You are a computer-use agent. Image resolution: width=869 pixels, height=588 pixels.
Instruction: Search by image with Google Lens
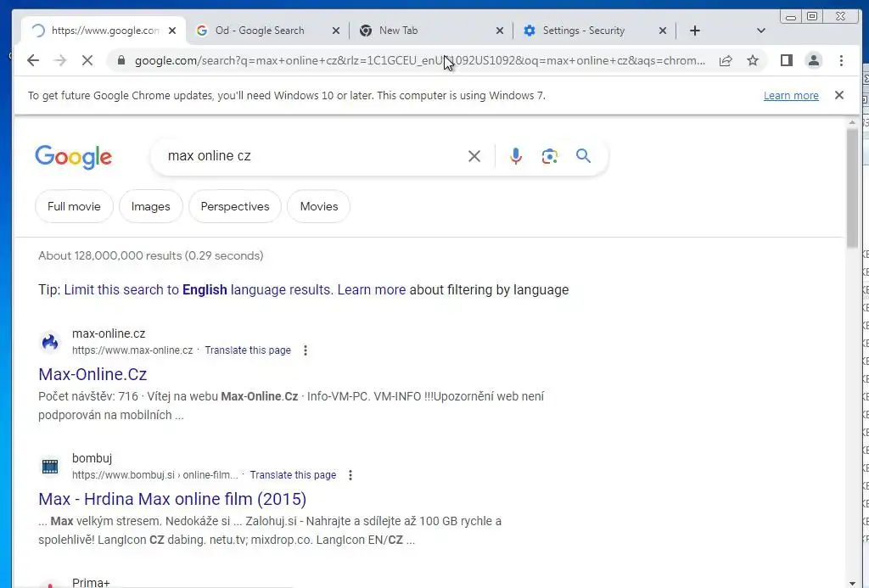point(549,156)
